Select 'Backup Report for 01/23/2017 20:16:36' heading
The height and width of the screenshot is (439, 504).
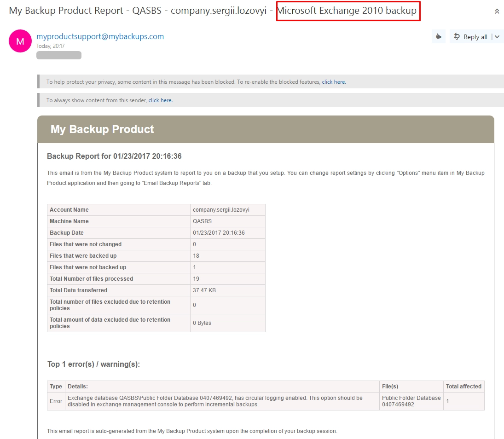114,156
